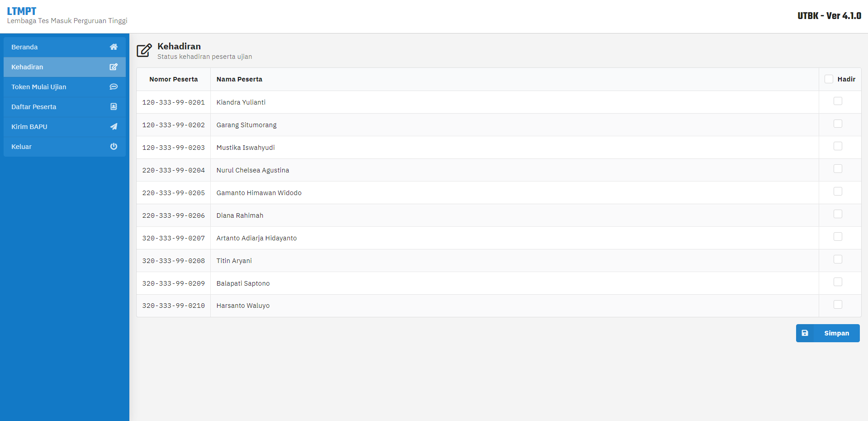Image resolution: width=868 pixels, height=421 pixels.
Task: Mark Kiandra Yulianti as present
Action: coord(838,101)
